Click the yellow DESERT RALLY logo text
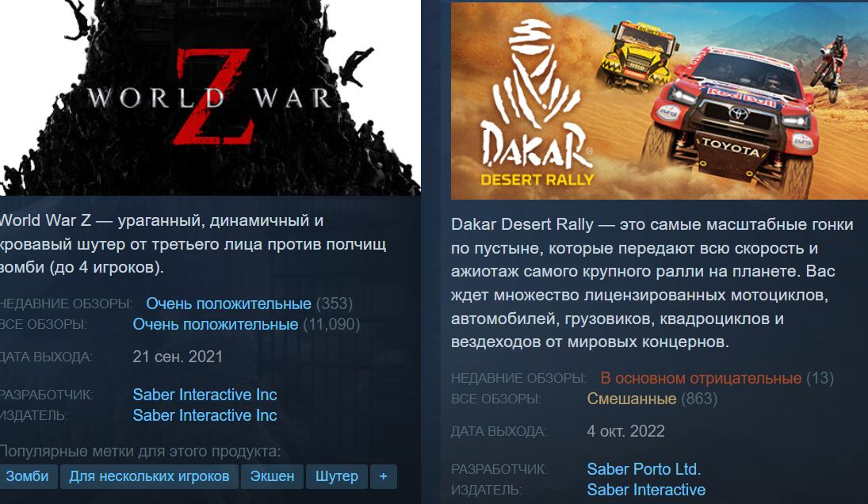Image resolution: width=868 pixels, height=504 pixels. click(x=537, y=180)
